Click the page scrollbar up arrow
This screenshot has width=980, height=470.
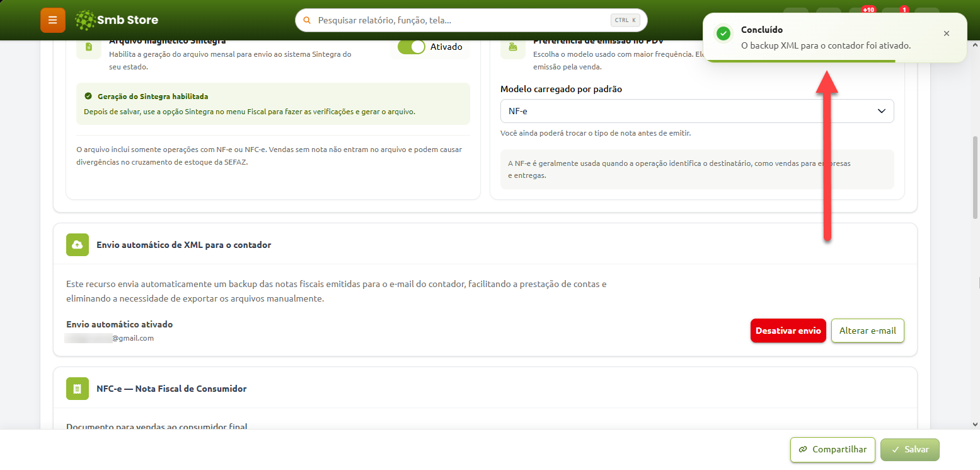975,46
